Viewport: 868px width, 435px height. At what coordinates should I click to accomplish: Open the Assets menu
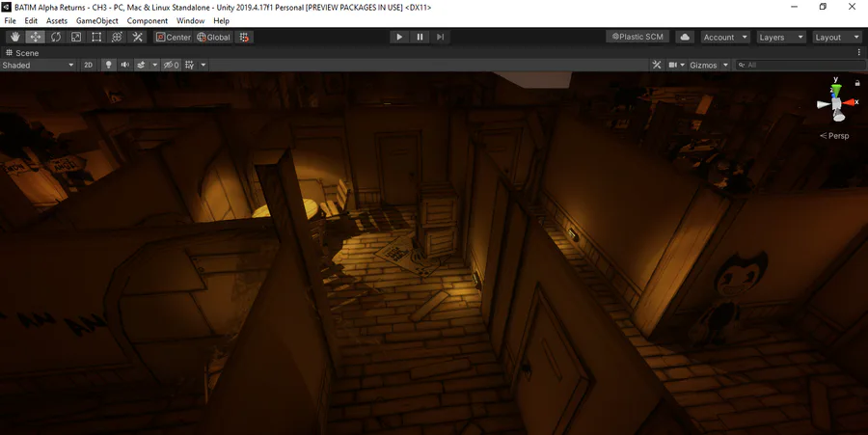[x=57, y=20]
